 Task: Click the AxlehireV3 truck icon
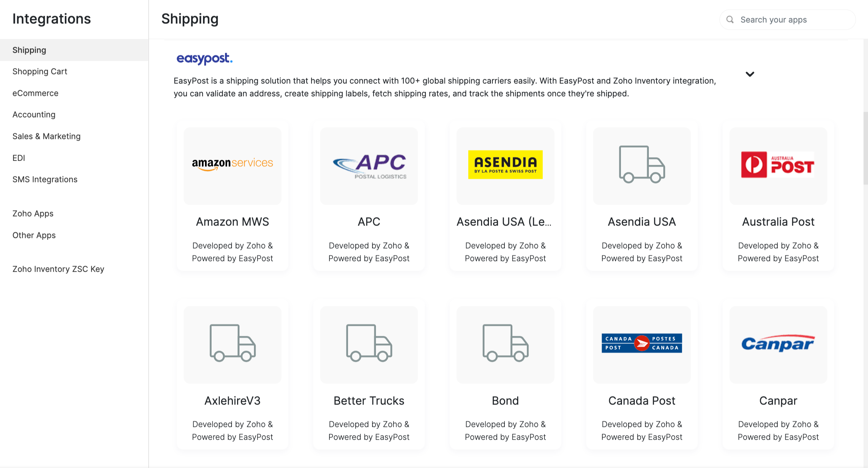(x=233, y=343)
